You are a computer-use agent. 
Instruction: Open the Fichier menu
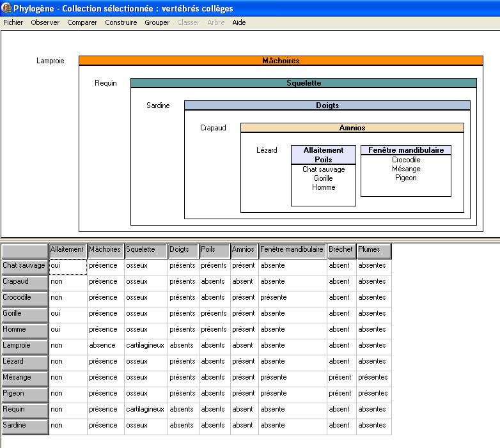(x=13, y=22)
